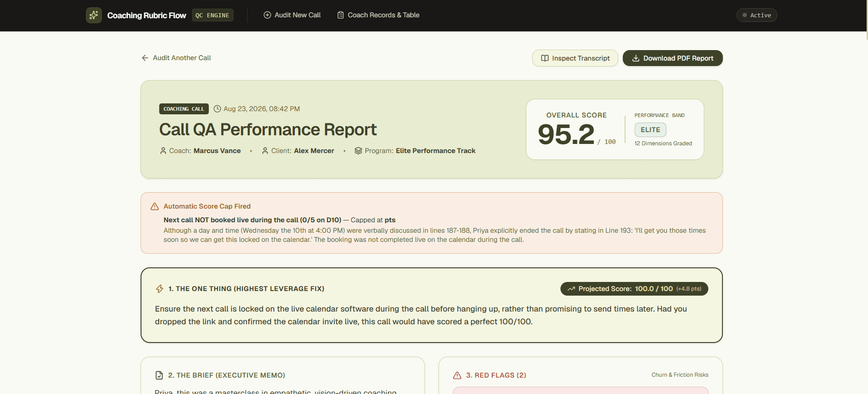Click the Projected Score 100.0 / 100 pill
Image resolution: width=868 pixels, height=394 pixels.
(634, 289)
